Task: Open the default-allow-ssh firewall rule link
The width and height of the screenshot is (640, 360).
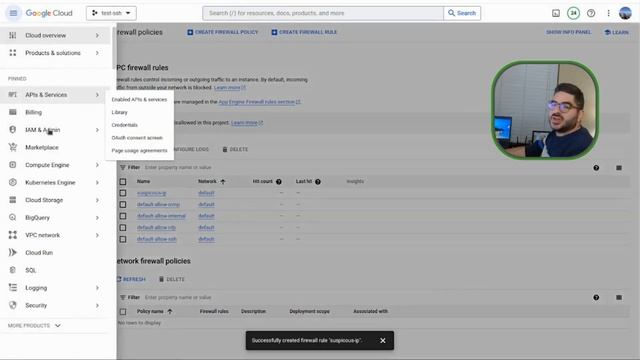Action: [157, 239]
